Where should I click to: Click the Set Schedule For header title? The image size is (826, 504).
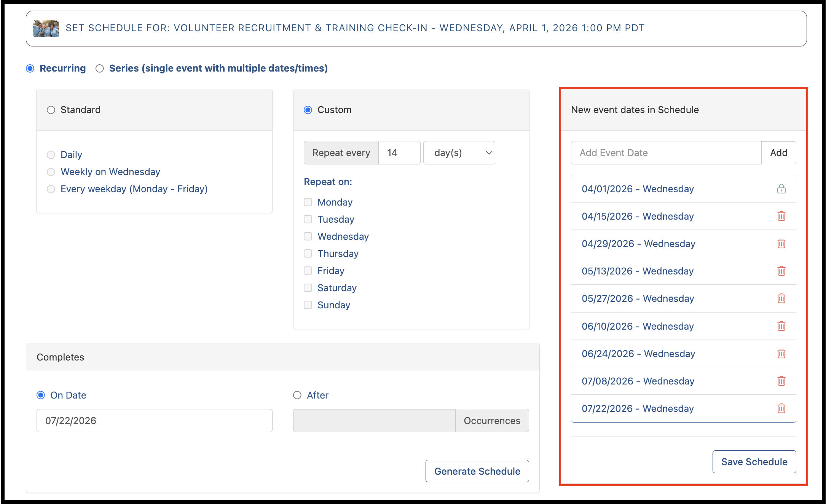(x=355, y=28)
